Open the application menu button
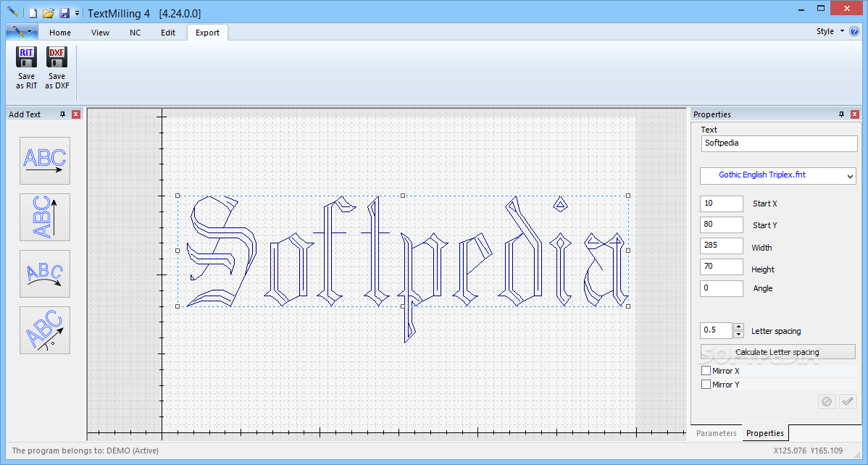This screenshot has width=868, height=465. (x=22, y=32)
